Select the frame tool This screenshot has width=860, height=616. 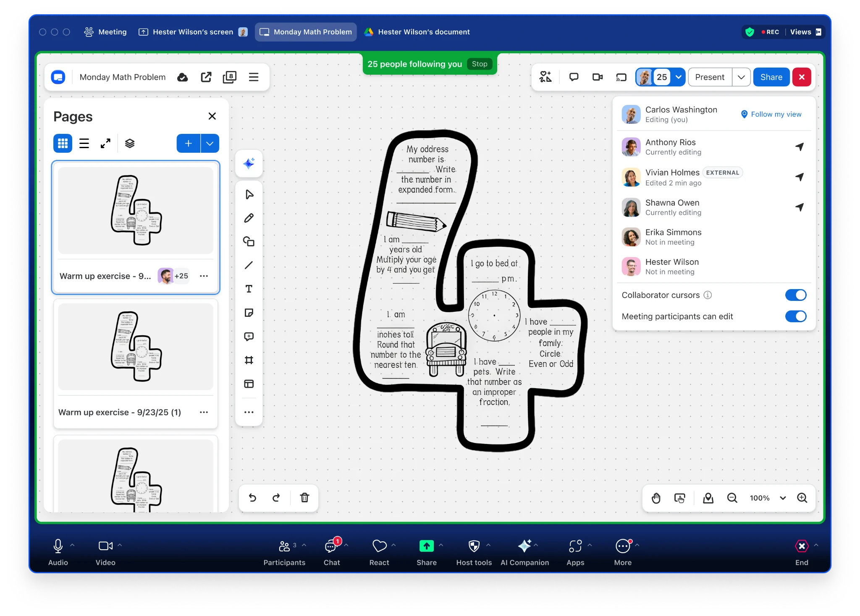(x=249, y=360)
